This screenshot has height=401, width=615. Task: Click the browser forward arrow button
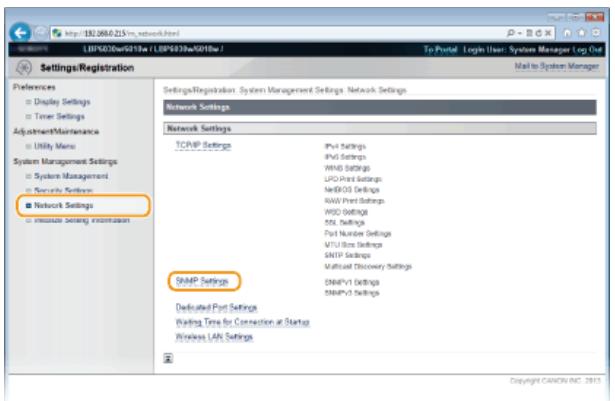coord(40,33)
